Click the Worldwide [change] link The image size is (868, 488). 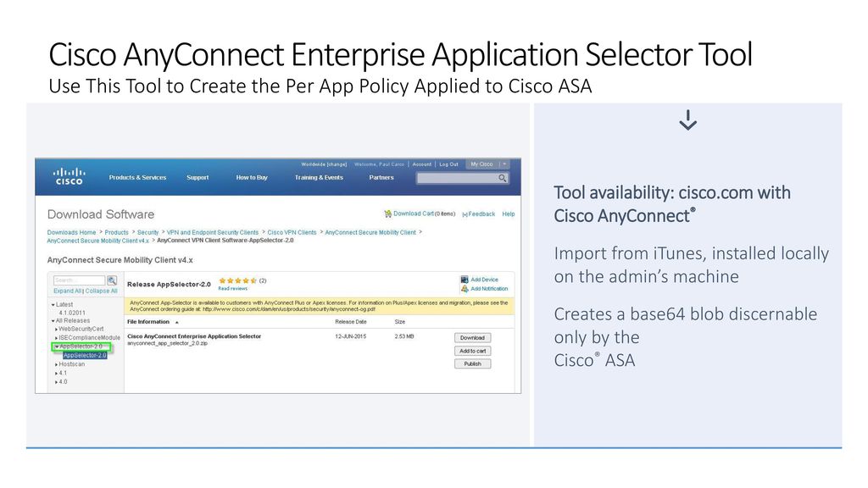coord(324,164)
